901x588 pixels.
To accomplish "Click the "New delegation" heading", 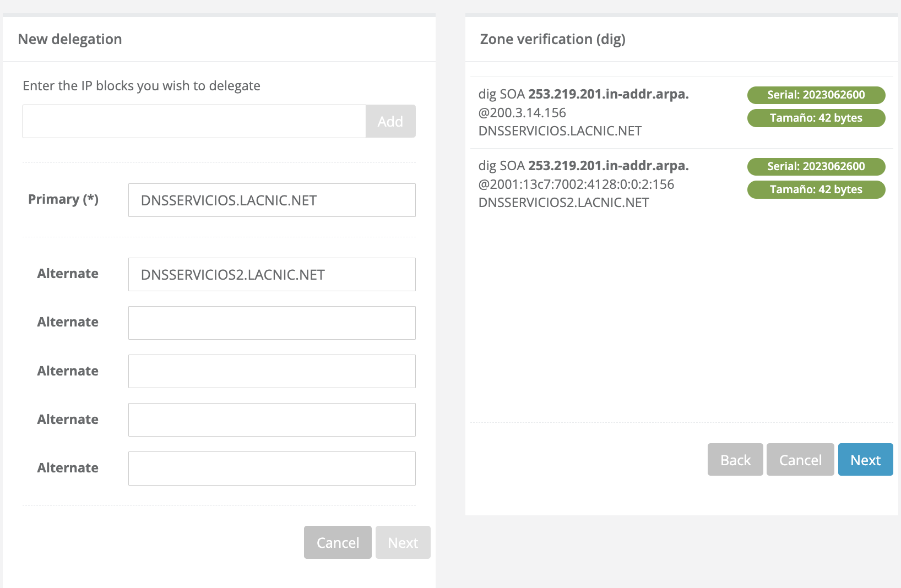I will point(70,39).
